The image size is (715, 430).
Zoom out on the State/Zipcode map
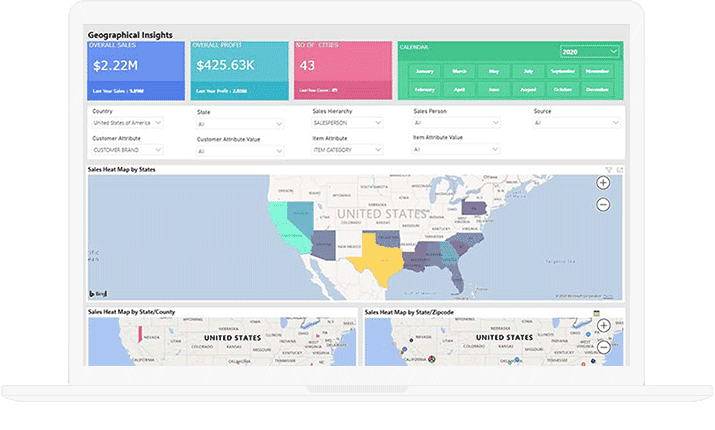pos(603,347)
